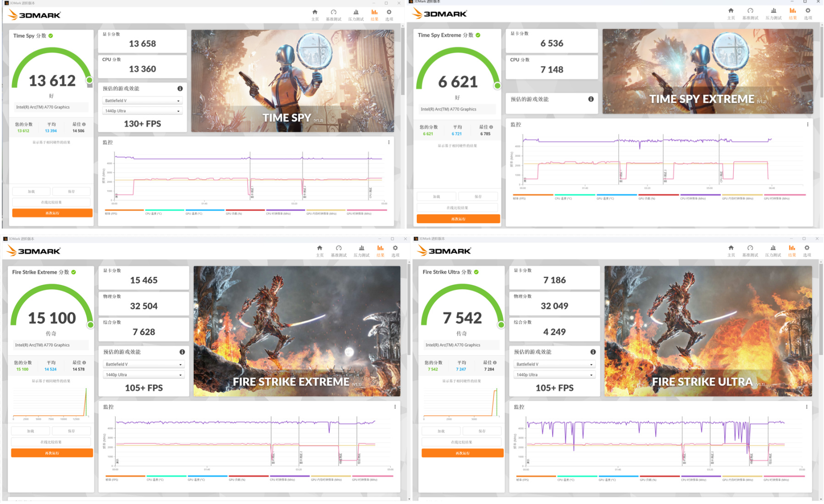824x504 pixels.
Task: Click the Fire Strike Ultra score 7 542
Action: (462, 318)
